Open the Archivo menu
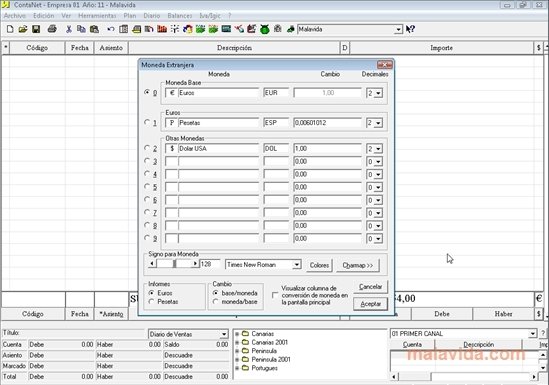The width and height of the screenshot is (549, 385). click(x=15, y=16)
